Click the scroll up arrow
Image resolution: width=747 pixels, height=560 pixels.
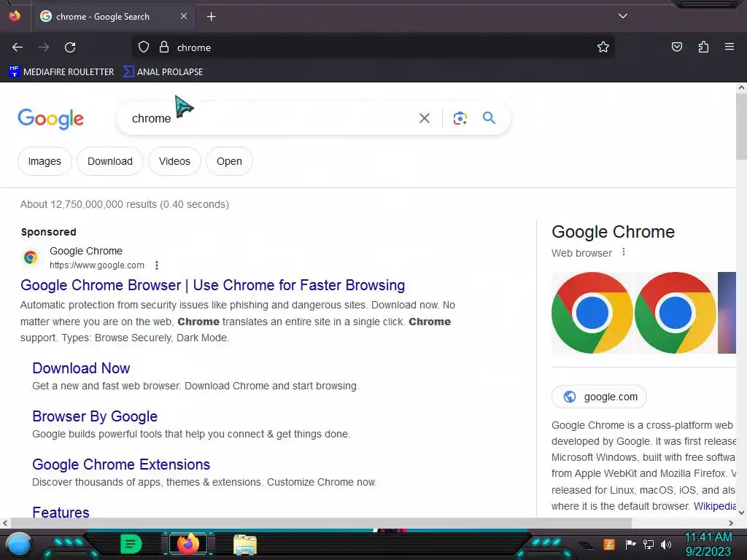[x=741, y=87]
